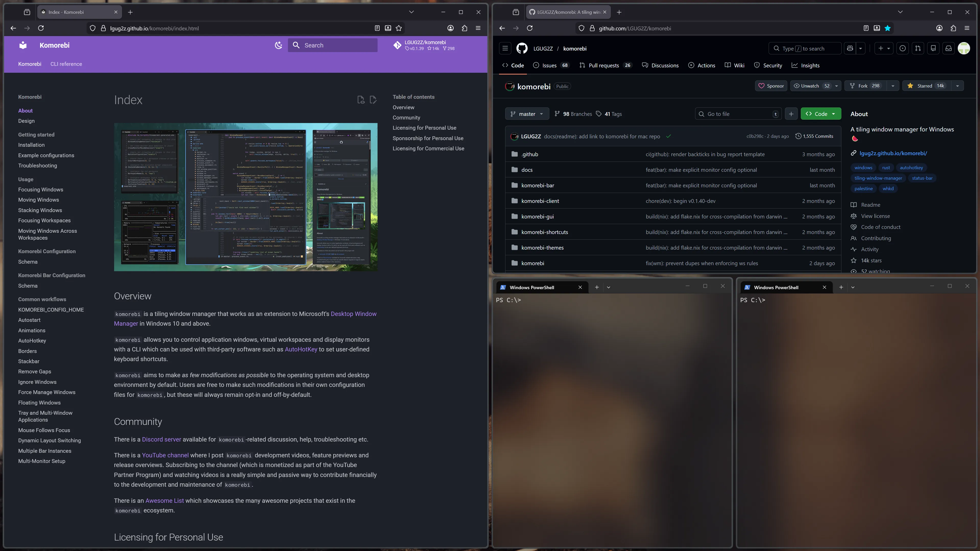
Task: Open PowerShell new tab dropdown arrow
Action: [x=608, y=287]
